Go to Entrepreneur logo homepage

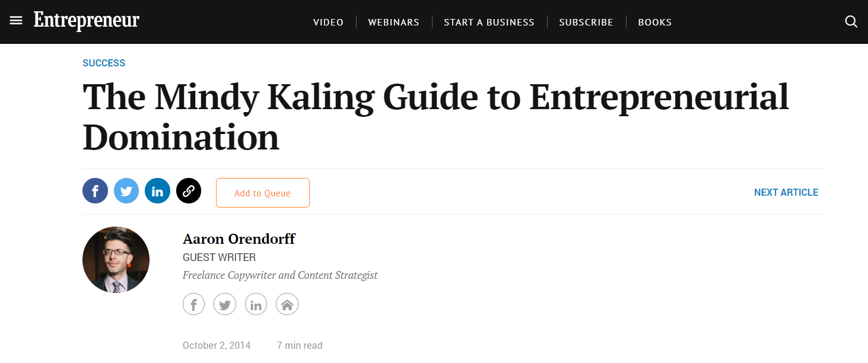click(x=87, y=21)
